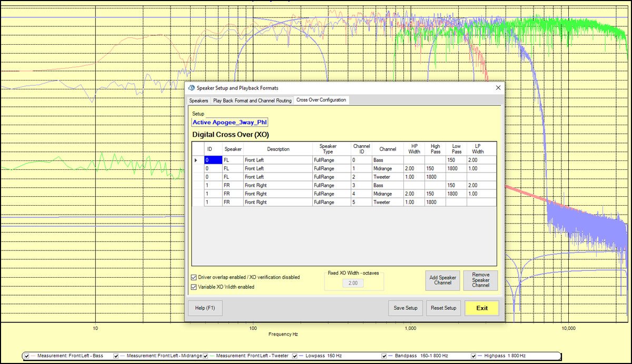Click HP Width 2.00 cell in channel 1 row
Viewport: 632px width, 364px height.
pyautogui.click(x=414, y=168)
